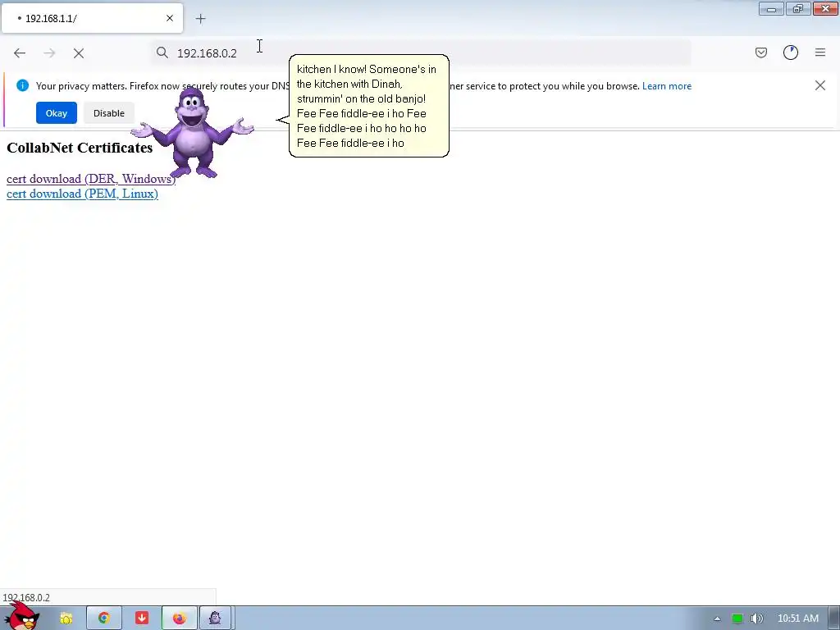Click the forward navigation arrow
The image size is (840, 630).
coord(49,53)
